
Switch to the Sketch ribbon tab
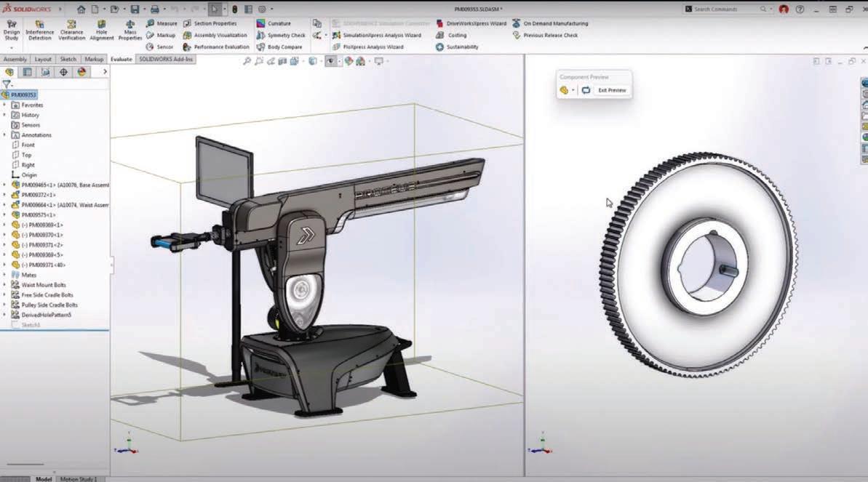tap(68, 59)
